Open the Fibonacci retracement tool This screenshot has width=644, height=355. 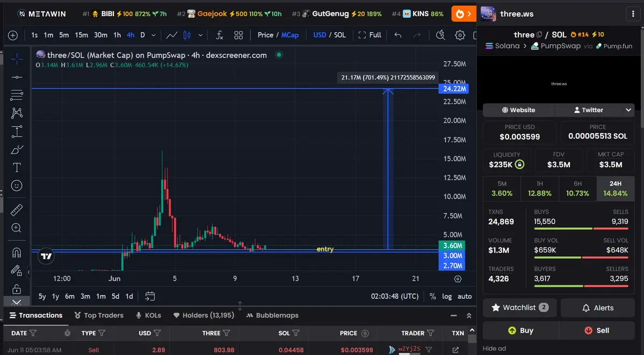pyautogui.click(x=17, y=95)
